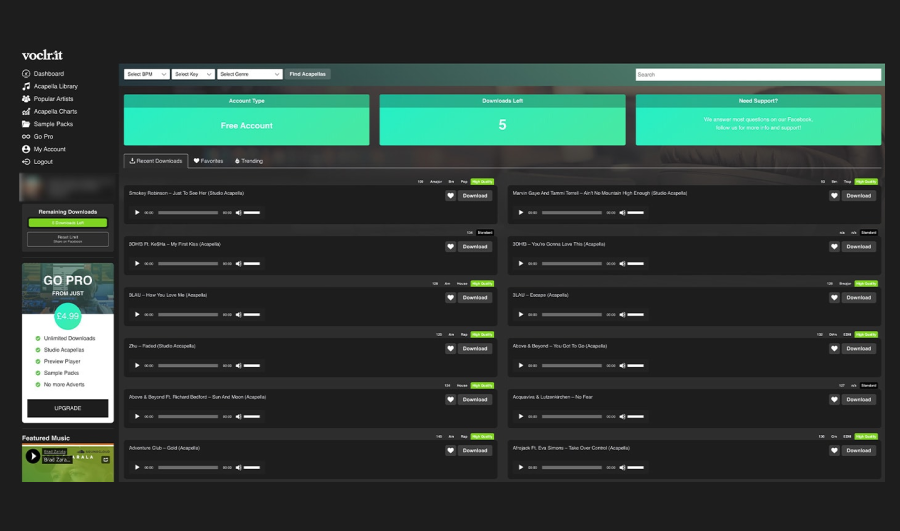The width and height of the screenshot is (900, 531).
Task: Seek in Smokey Robinson track progress bar
Action: point(188,212)
